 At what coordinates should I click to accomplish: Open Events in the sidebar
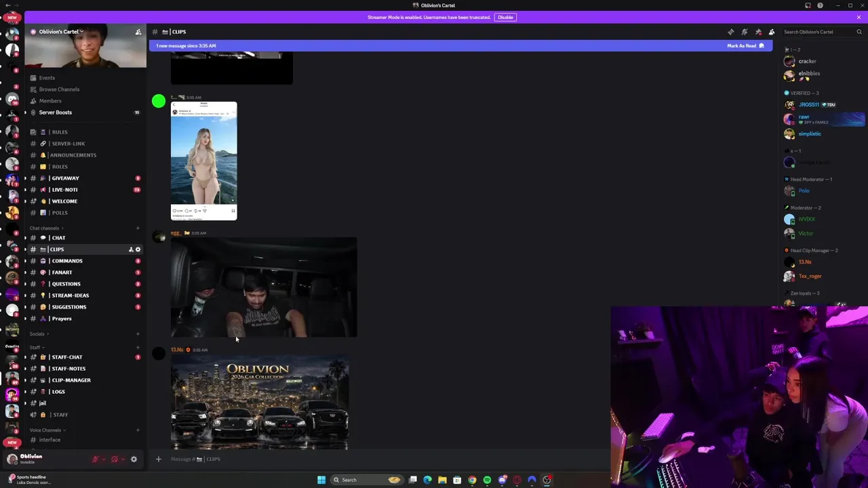coord(85,78)
